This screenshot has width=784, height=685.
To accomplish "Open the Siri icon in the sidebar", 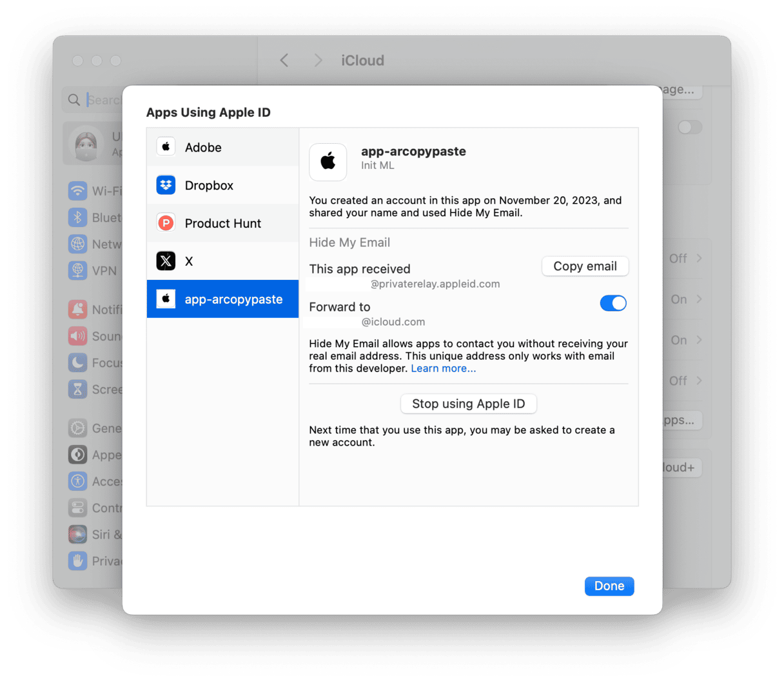I will pyautogui.click(x=77, y=534).
